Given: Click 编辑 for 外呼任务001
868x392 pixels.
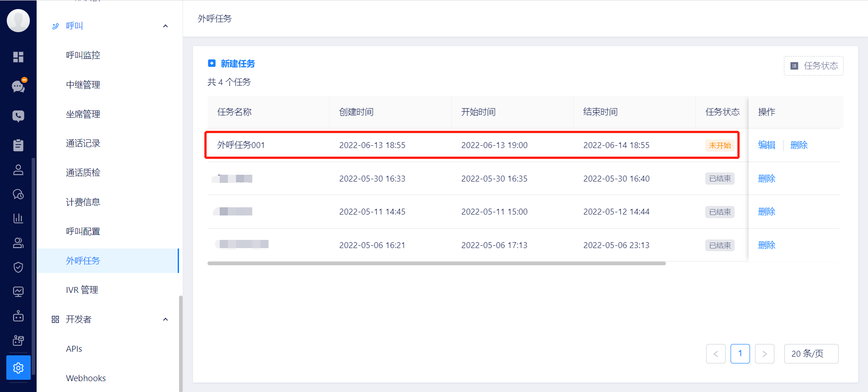Looking at the screenshot, I should coord(766,145).
